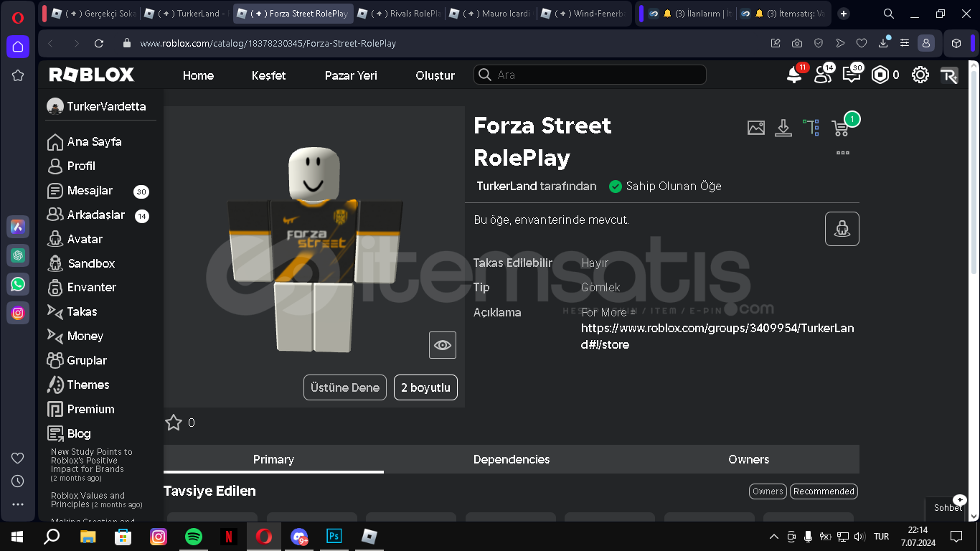
Task: Open the three-dots item options menu
Action: click(843, 153)
